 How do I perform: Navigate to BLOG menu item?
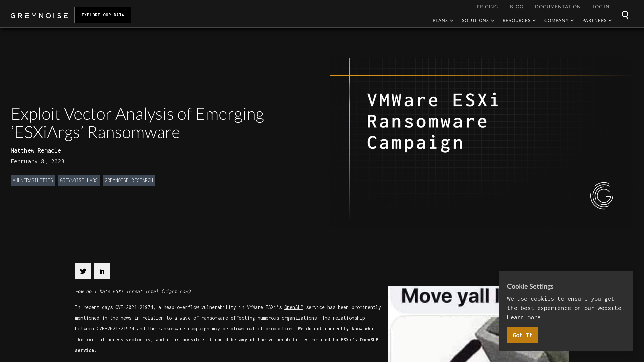[516, 6]
